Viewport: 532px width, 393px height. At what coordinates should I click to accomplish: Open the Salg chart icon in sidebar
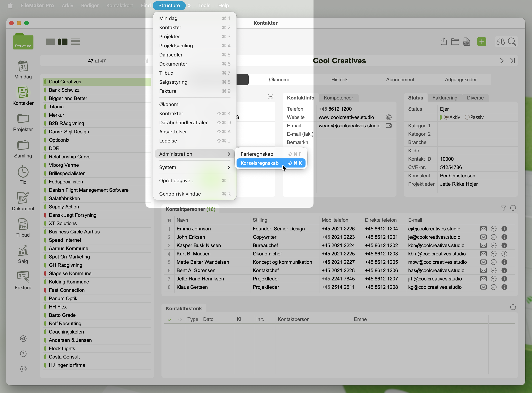pos(23,251)
